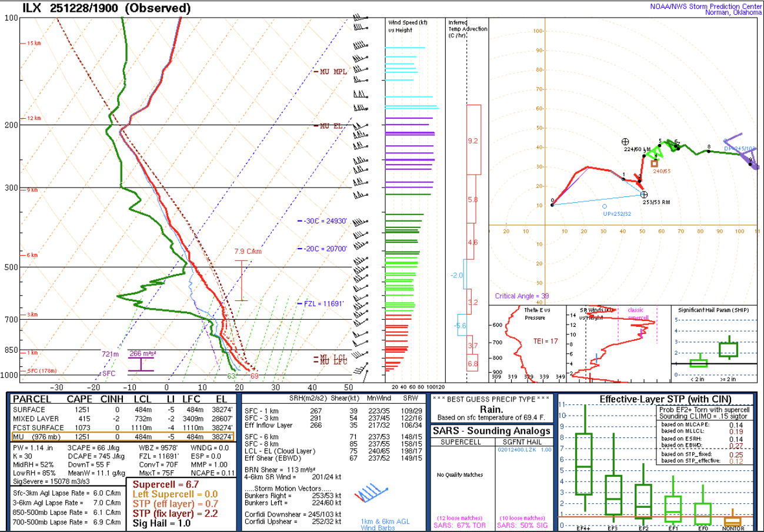Click the left-mover storm motion marker 224/60 LM
Viewport: 764px width, 532px height.
click(x=625, y=142)
